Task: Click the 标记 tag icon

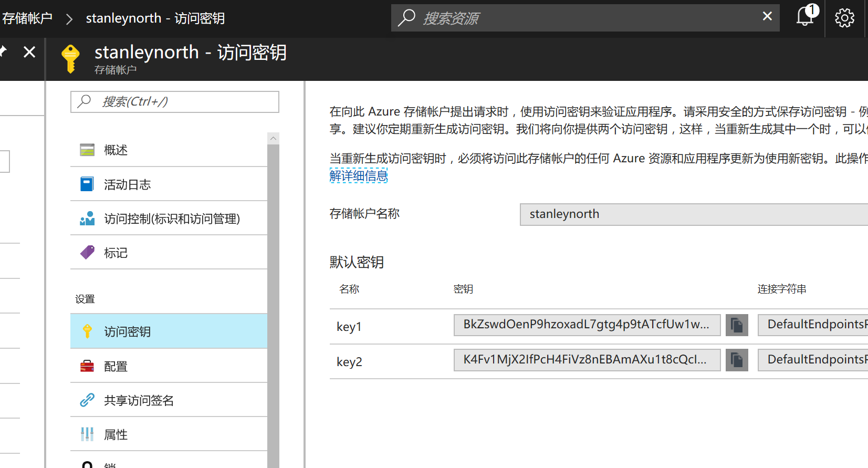Action: click(x=87, y=253)
